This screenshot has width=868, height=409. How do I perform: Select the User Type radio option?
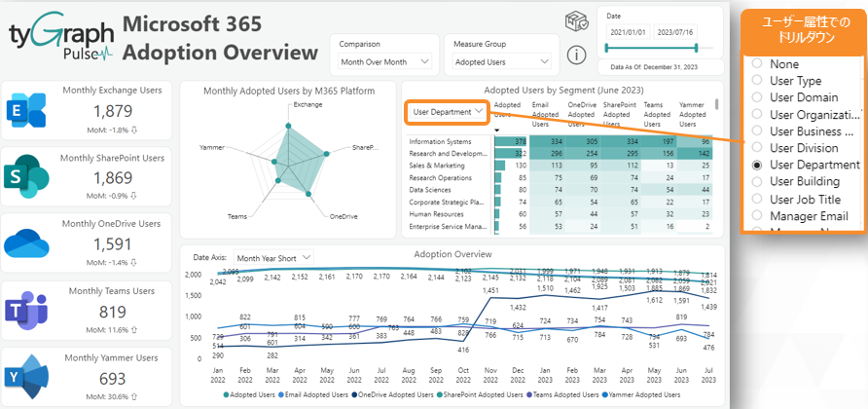click(x=756, y=81)
